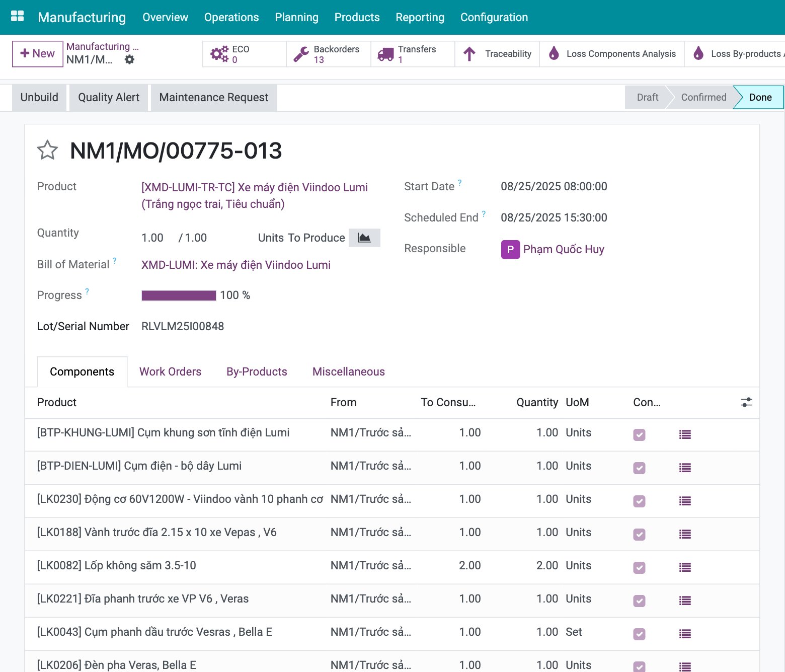Toggle consumed checkbox for LK0188 row
The height and width of the screenshot is (672, 785).
pos(639,534)
